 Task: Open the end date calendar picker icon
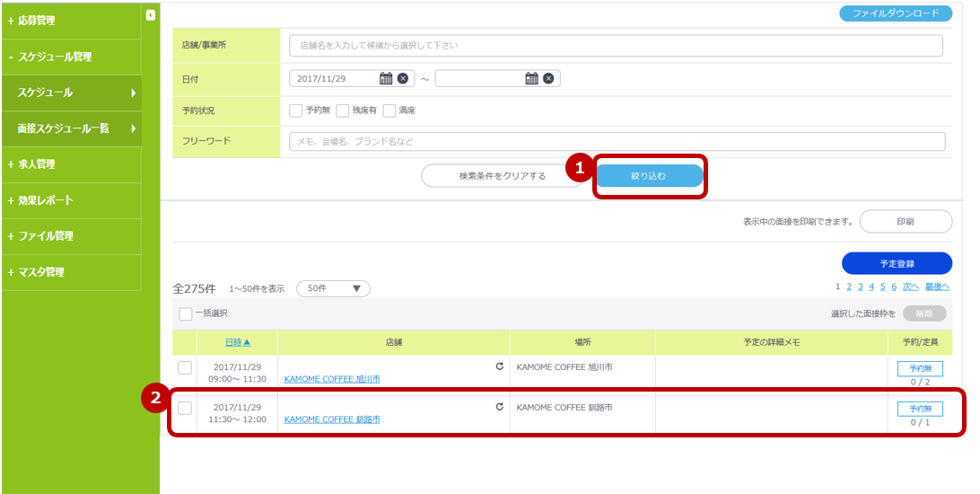click(x=531, y=79)
